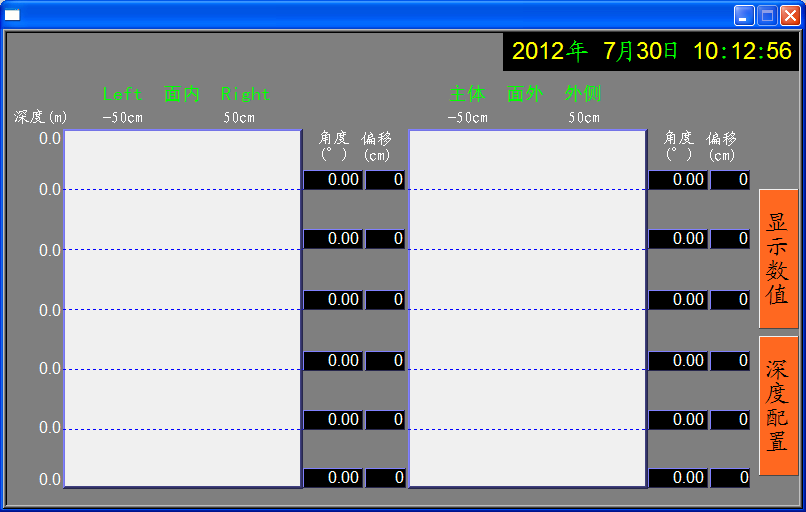Maximize the window using the title bar button
This screenshot has height=512, width=806.
click(767, 15)
